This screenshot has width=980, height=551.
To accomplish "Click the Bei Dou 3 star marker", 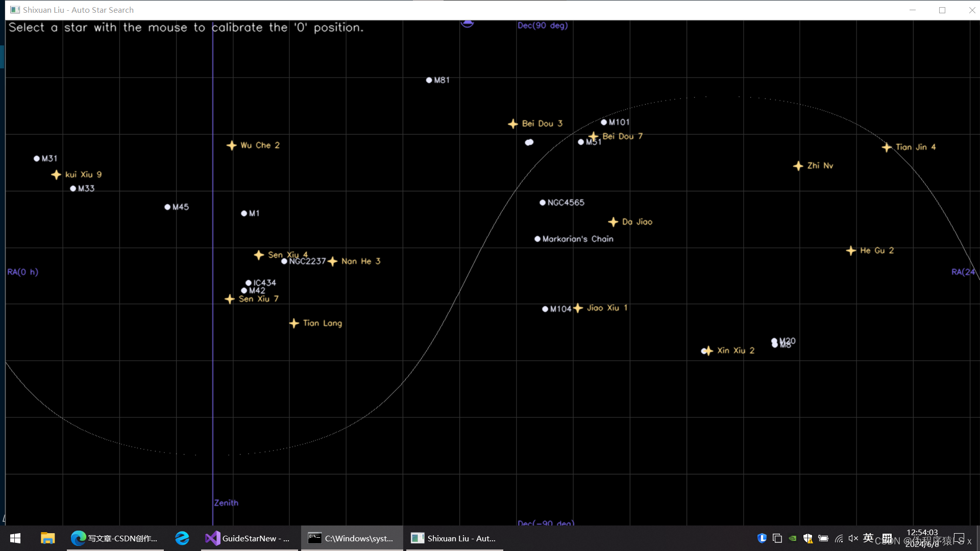I will coord(513,124).
